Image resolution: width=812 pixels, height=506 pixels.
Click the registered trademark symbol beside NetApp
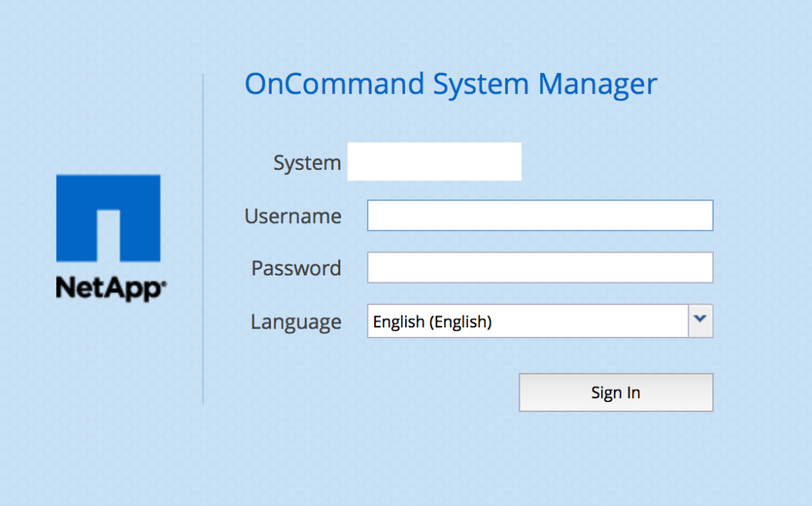click(164, 281)
